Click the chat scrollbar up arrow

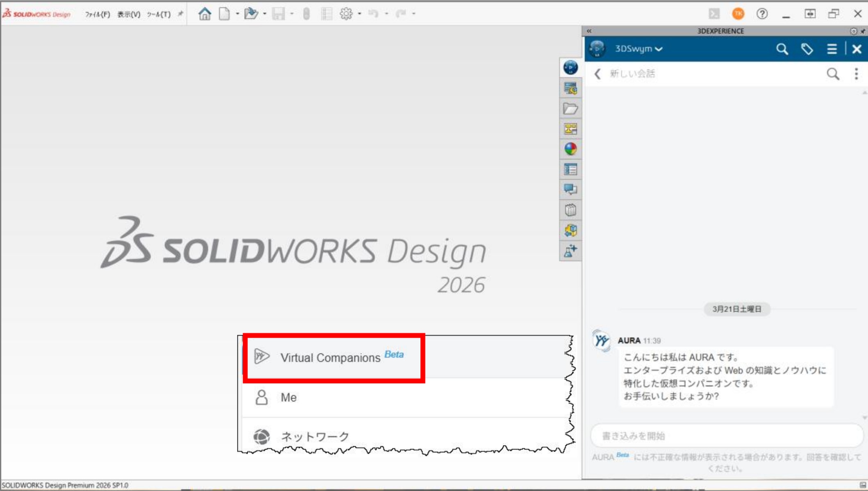click(864, 93)
